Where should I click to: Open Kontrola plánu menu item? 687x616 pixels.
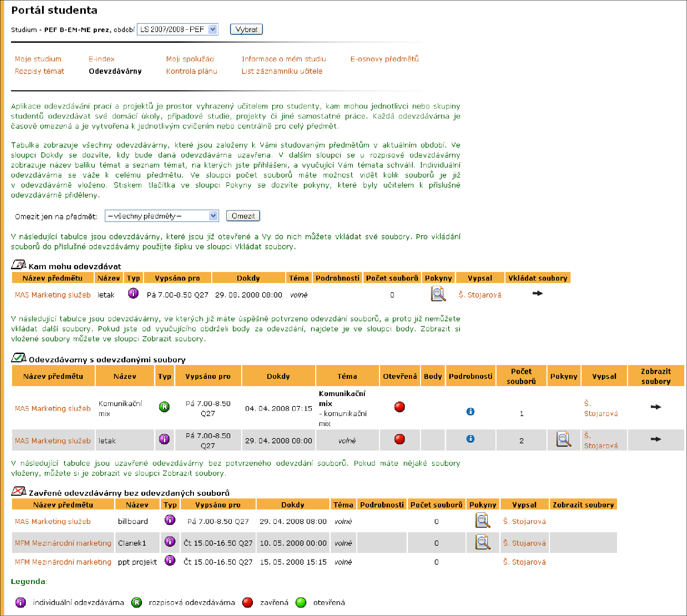pos(192,71)
